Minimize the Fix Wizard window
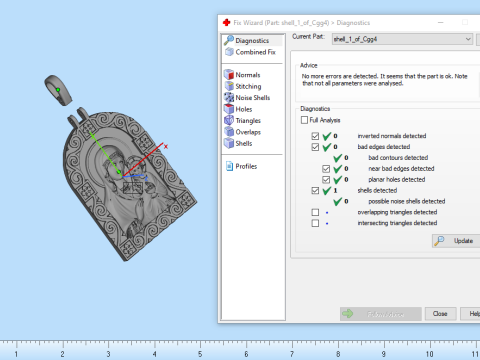This screenshot has height=360, width=480. click(441, 23)
